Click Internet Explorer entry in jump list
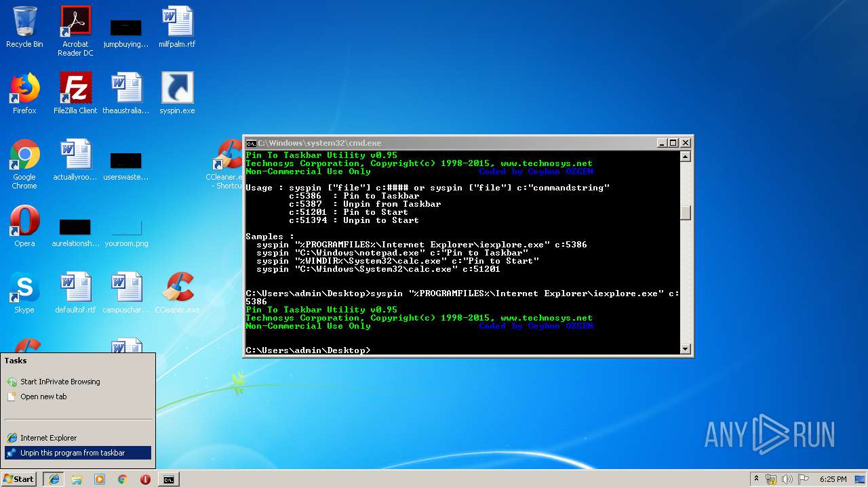This screenshot has height=488, width=868. click(x=77, y=438)
